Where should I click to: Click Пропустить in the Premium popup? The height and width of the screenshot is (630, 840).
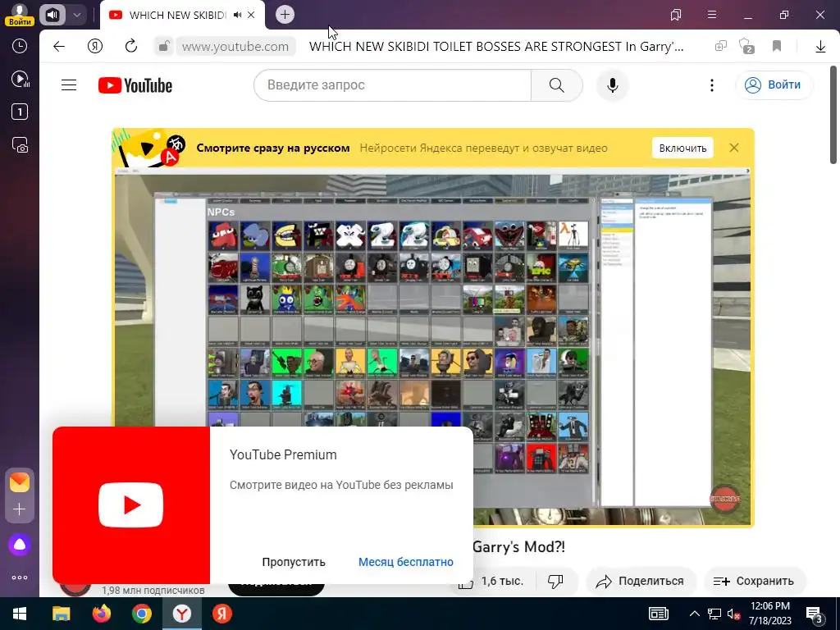click(294, 562)
